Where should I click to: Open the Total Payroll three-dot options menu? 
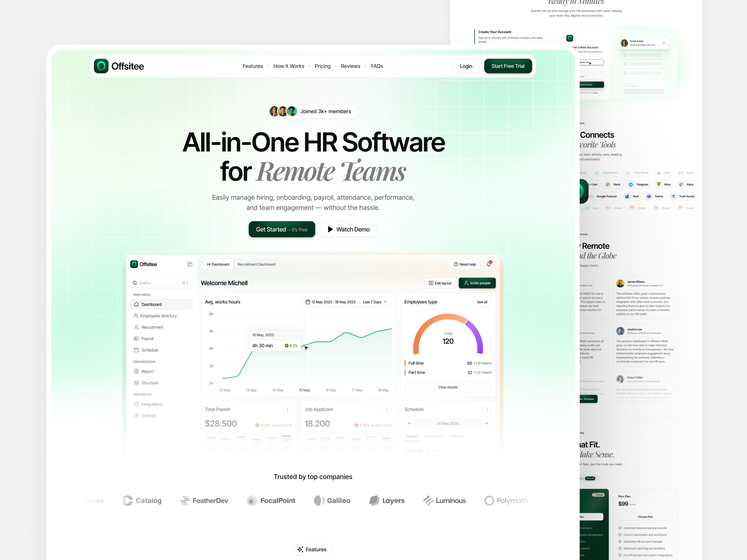[x=288, y=409]
